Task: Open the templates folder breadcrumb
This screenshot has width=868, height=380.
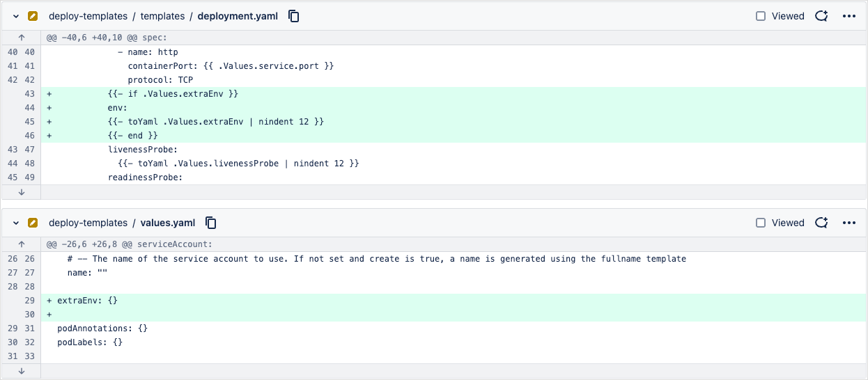Action: [x=162, y=16]
